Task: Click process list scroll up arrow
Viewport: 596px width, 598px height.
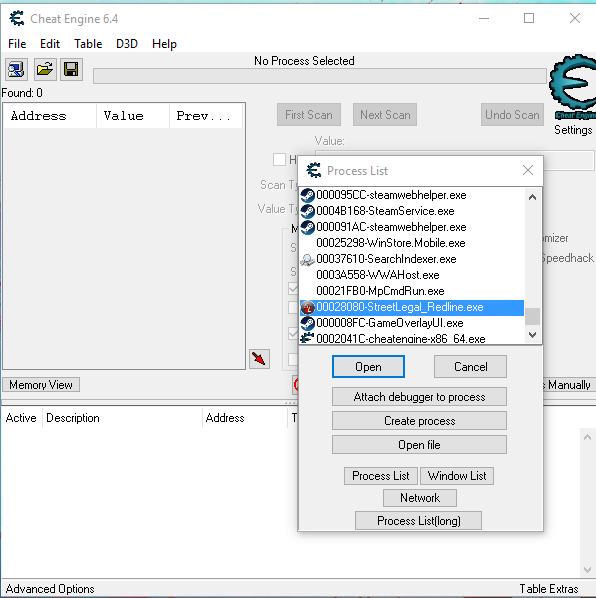Action: (x=533, y=197)
